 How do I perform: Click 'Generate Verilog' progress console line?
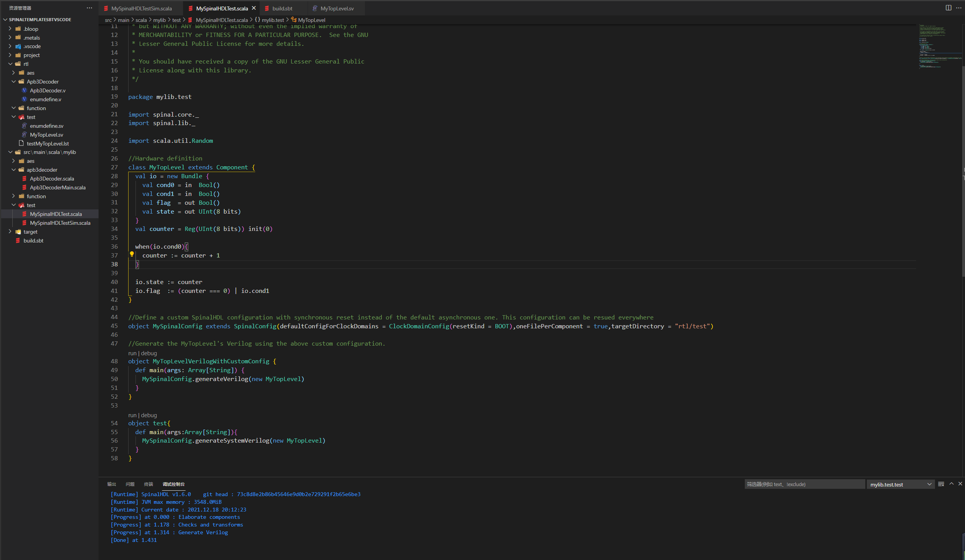click(169, 532)
